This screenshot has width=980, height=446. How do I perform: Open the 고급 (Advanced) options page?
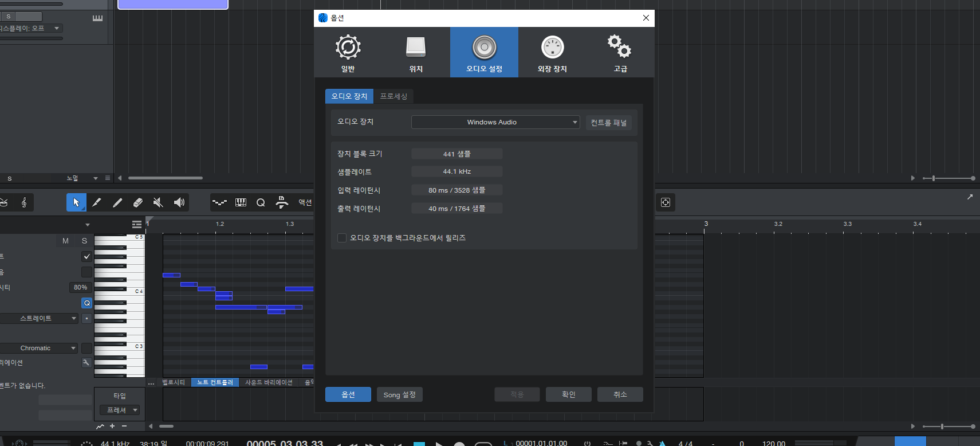[x=620, y=53]
